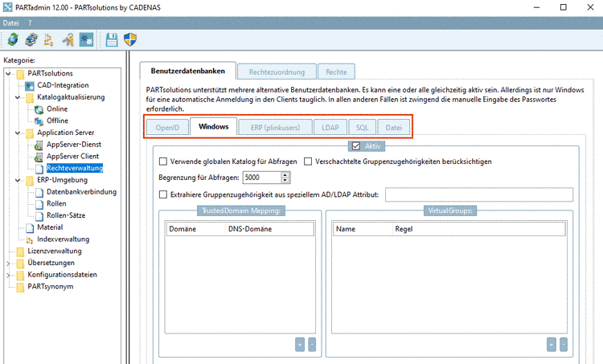The width and height of the screenshot is (603, 364).
Task: Select the Application Server folder
Action: pyautogui.click(x=30, y=133)
